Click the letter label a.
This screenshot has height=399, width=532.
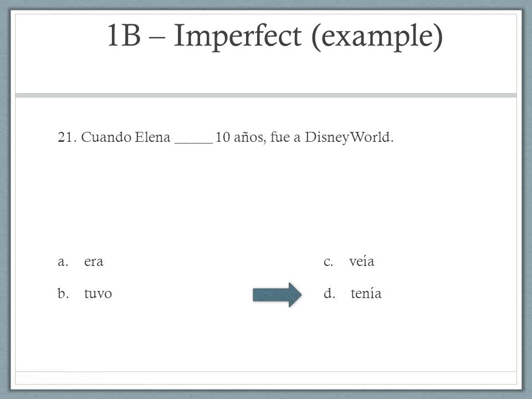tap(63, 262)
